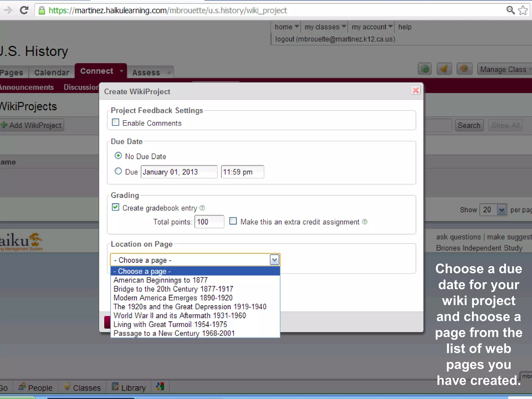Collapse the Choose a page dropdown arrow

[274, 260]
